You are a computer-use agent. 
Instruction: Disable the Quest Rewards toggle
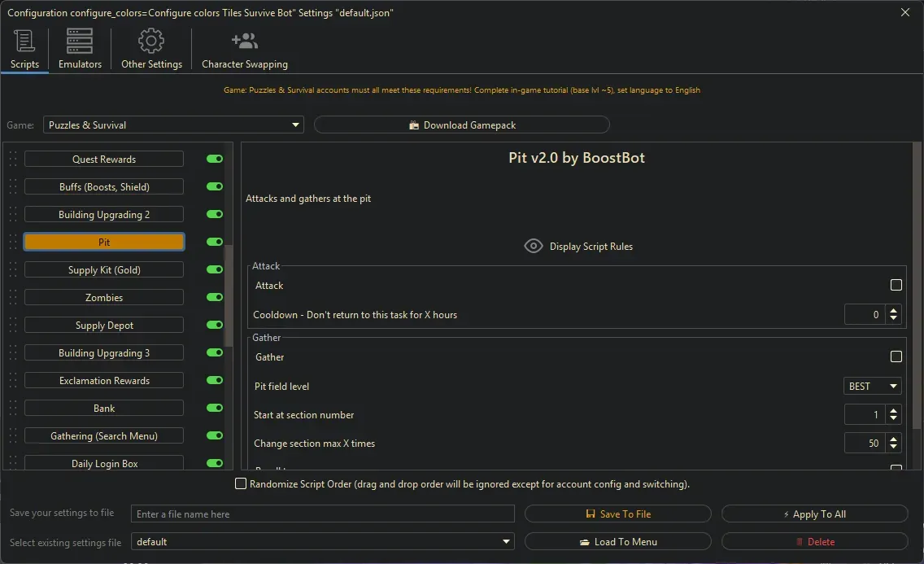(215, 160)
